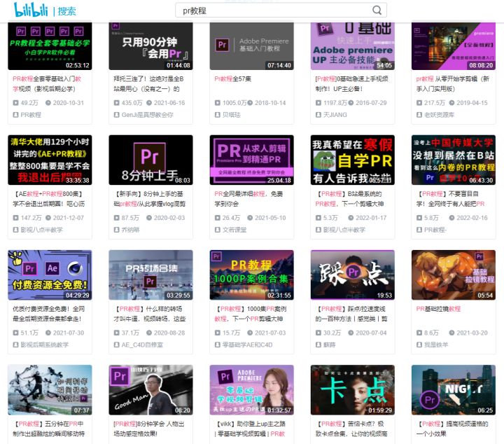Open uploader 影视八点半教学 under 147.2万 video
Screen dimensions: 504x444
click(42, 230)
